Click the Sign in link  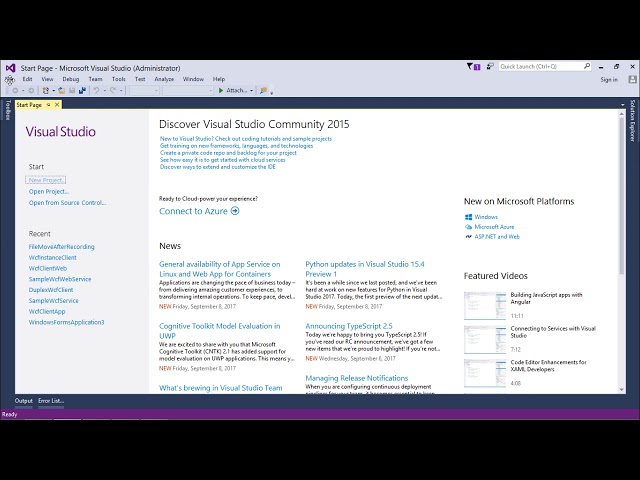[x=609, y=80]
